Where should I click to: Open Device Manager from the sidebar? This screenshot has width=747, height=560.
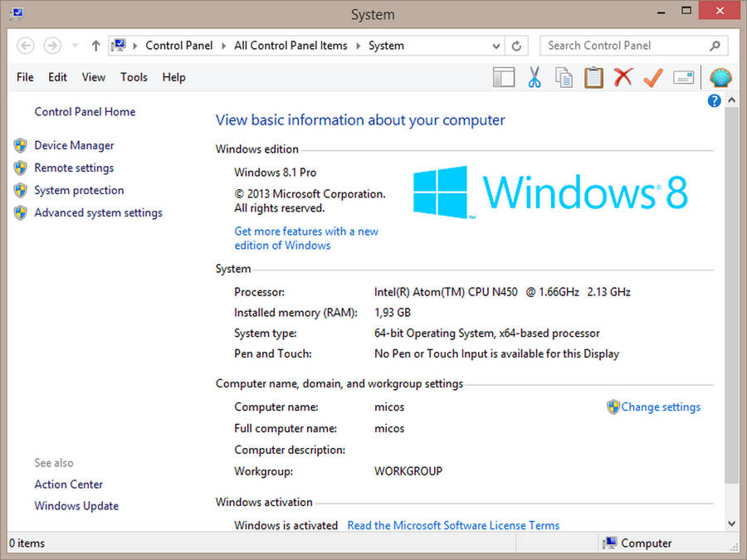pos(74,145)
